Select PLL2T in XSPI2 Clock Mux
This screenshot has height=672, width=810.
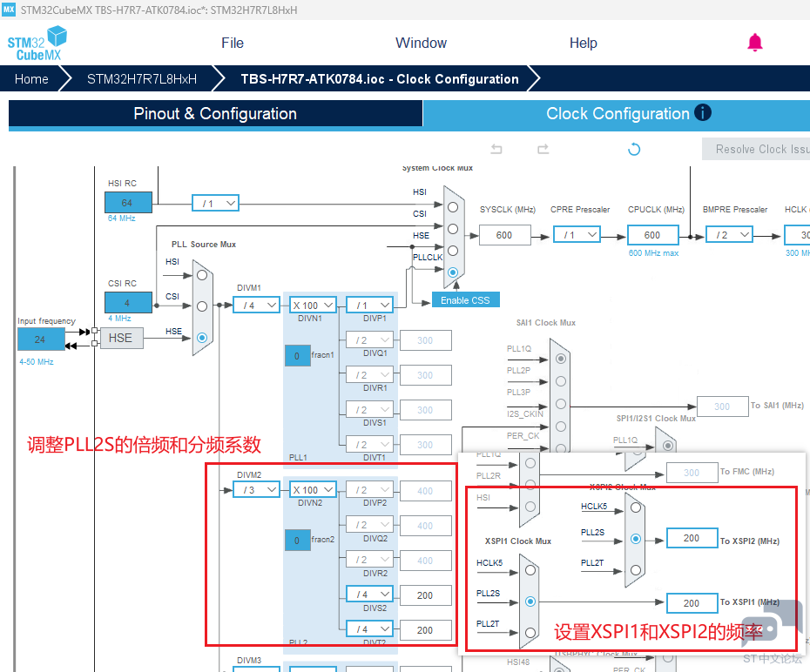point(636,570)
